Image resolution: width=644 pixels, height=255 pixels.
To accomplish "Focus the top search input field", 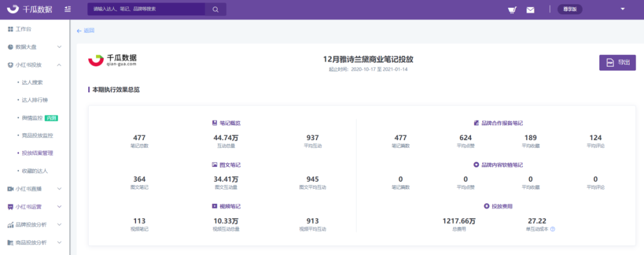I will click(146, 10).
